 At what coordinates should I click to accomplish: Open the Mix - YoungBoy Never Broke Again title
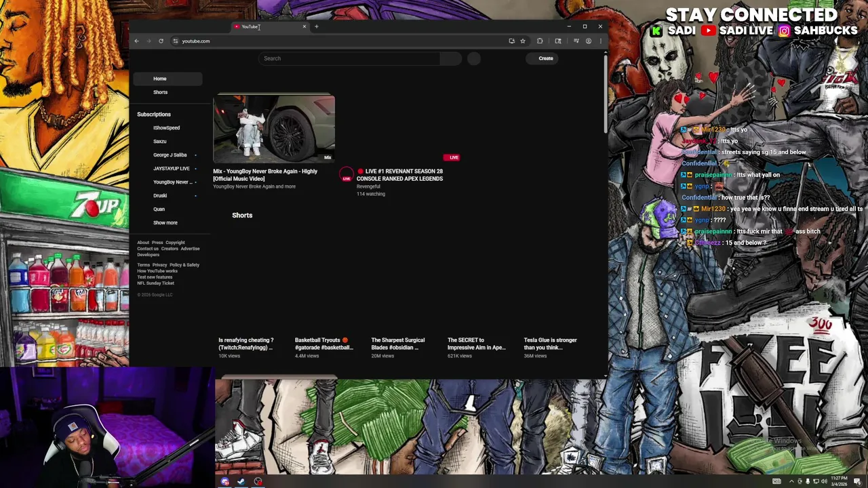point(265,175)
